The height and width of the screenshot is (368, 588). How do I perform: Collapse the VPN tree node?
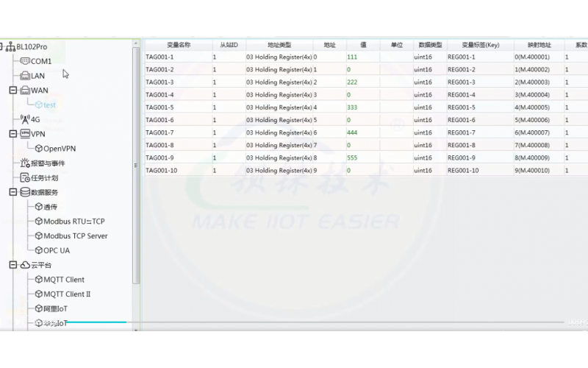pyautogui.click(x=12, y=134)
